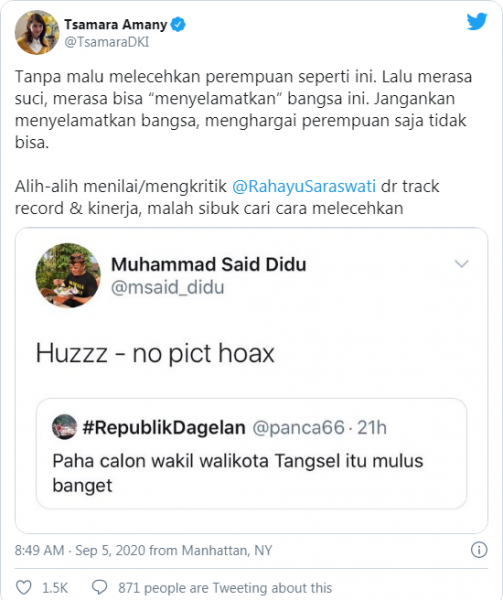Open Tsamara Amany's profile picture
Viewport: 503px width, 600px height.
[37, 33]
